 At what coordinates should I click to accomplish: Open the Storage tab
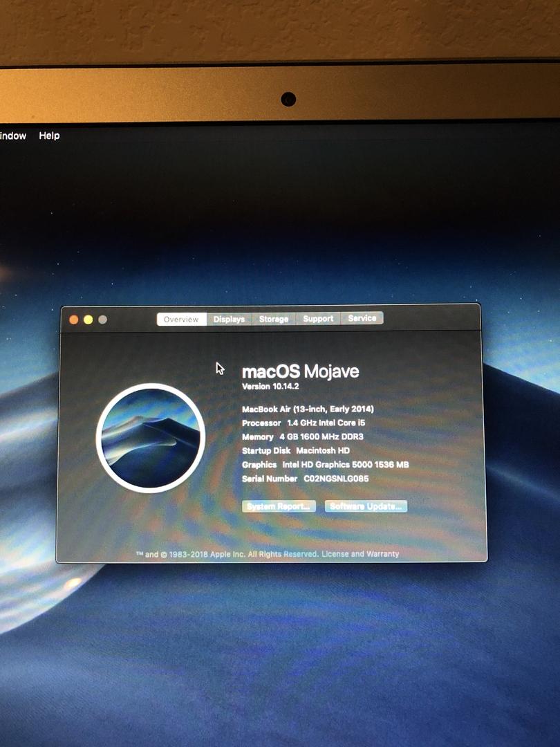tap(274, 319)
